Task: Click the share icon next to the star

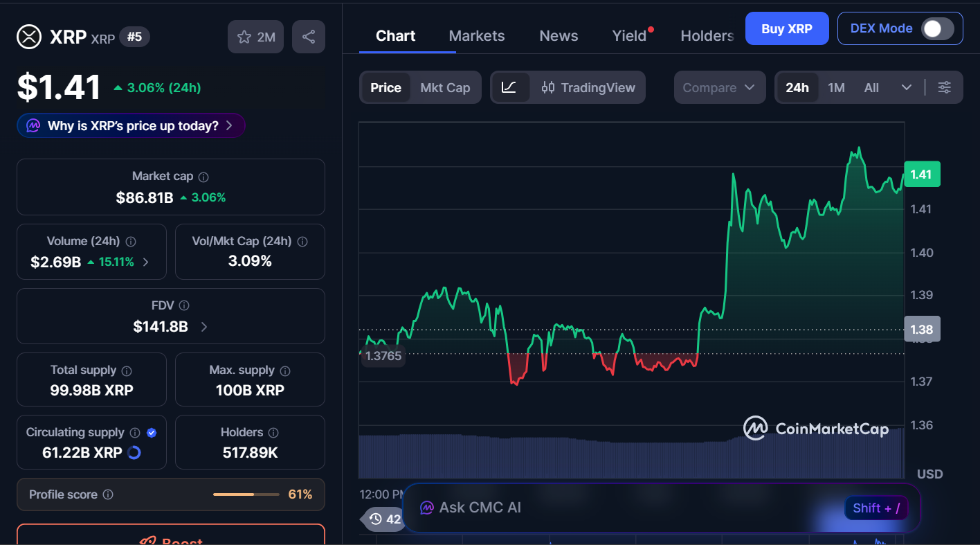Action: tap(309, 36)
